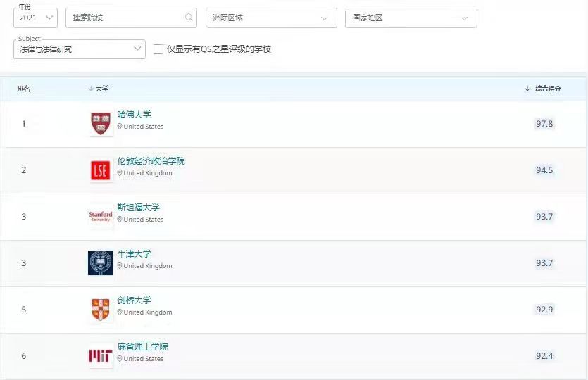Click rank number 6 in MIT row
Viewport: 588px width, 380px height.
coord(24,356)
